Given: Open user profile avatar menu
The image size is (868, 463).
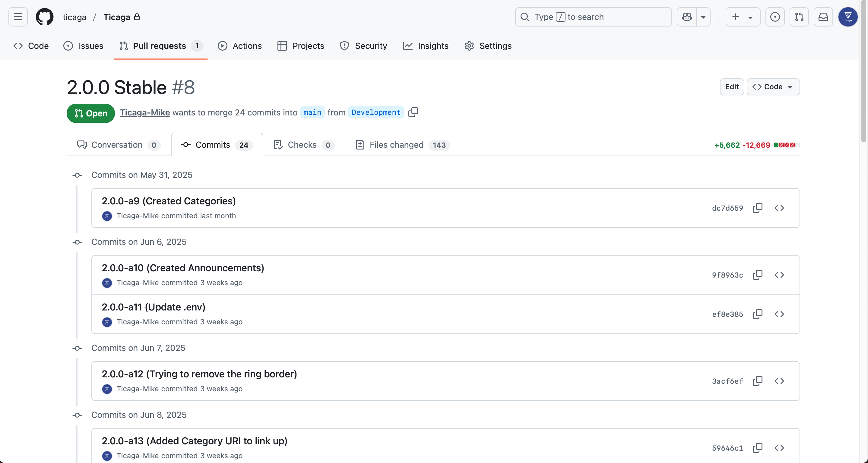Looking at the screenshot, I should click(848, 17).
